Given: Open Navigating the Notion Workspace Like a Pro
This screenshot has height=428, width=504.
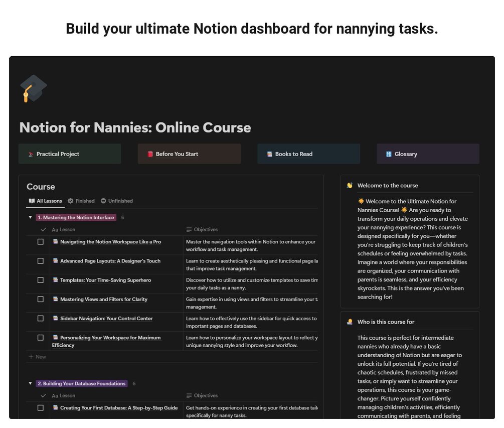Looking at the screenshot, I should pyautogui.click(x=110, y=242).
